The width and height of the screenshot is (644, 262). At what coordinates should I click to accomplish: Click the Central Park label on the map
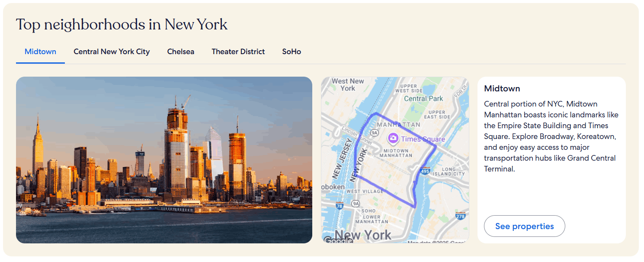[423, 98]
